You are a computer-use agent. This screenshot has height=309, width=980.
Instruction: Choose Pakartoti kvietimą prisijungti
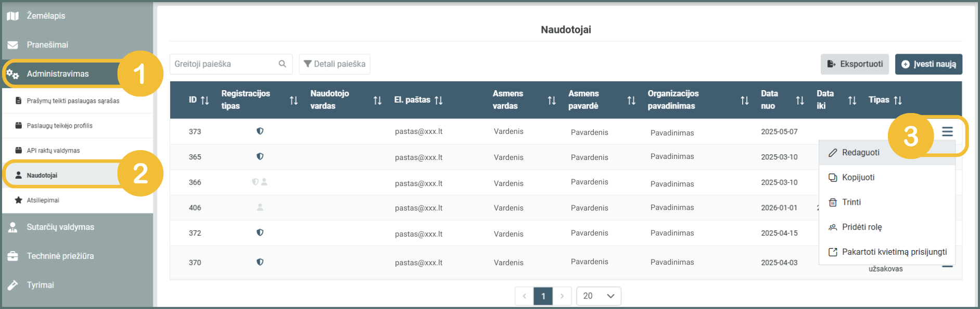[x=887, y=252]
